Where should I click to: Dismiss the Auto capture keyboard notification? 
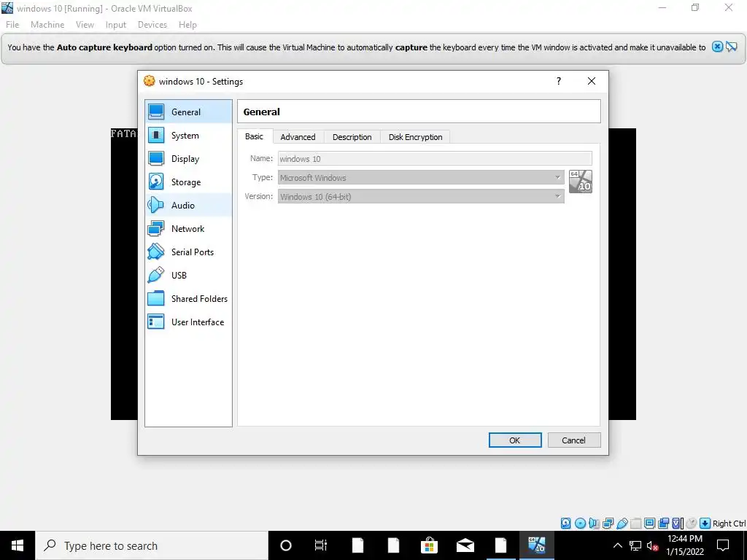click(x=718, y=47)
